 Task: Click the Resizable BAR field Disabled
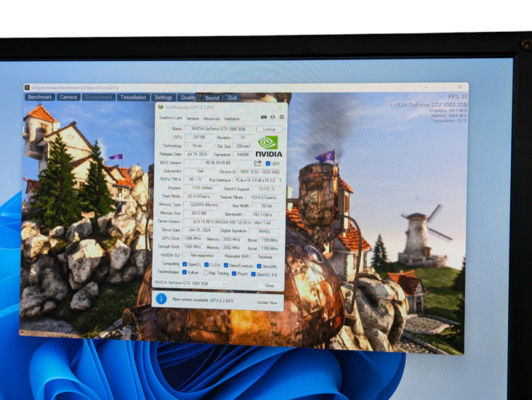265,257
